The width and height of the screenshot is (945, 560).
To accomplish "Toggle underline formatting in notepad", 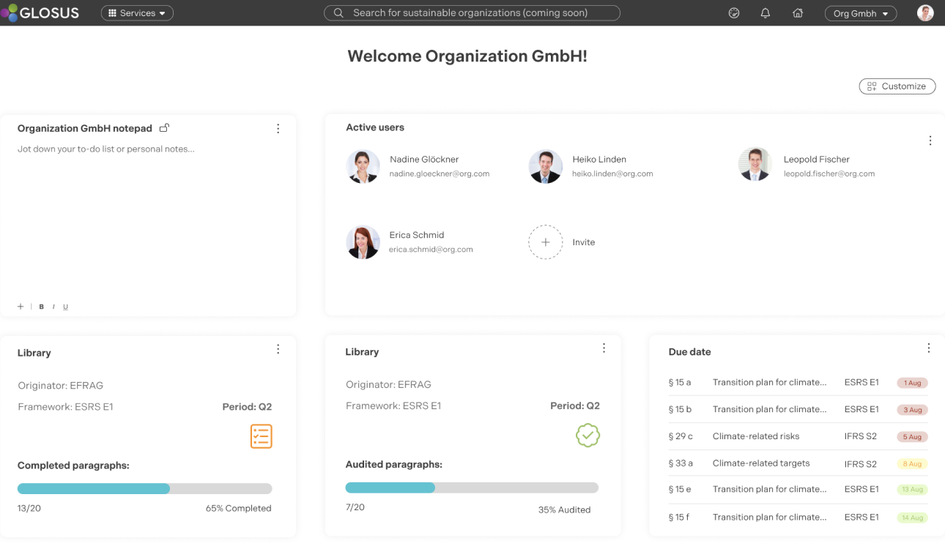I will click(65, 307).
